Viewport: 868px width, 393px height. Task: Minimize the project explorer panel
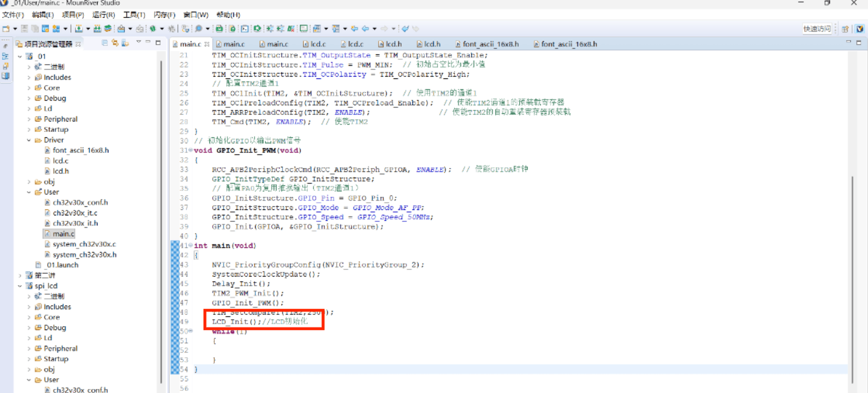point(148,43)
